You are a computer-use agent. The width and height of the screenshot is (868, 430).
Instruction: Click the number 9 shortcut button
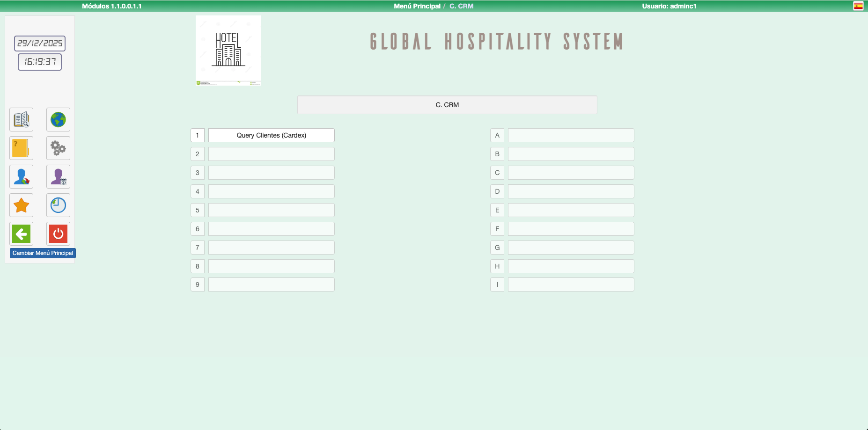tap(197, 284)
